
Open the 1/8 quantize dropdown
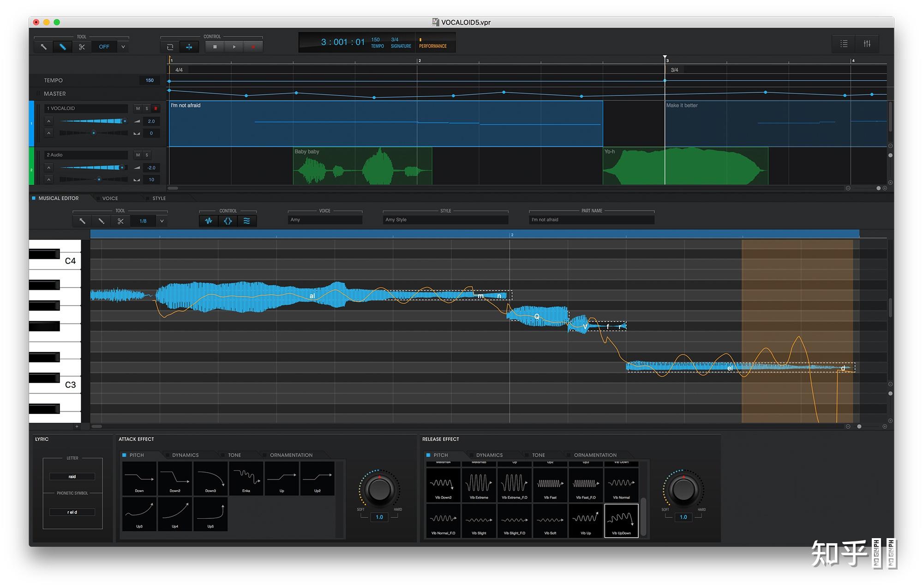[x=162, y=221]
